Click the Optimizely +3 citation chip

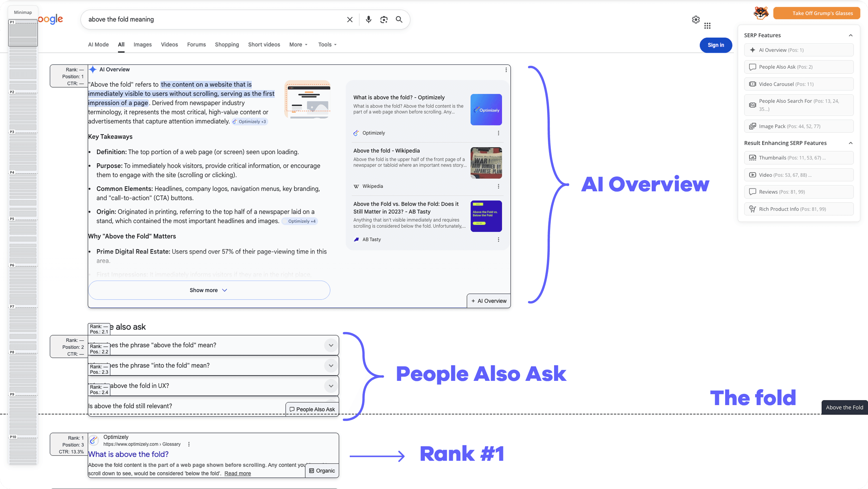coord(250,122)
